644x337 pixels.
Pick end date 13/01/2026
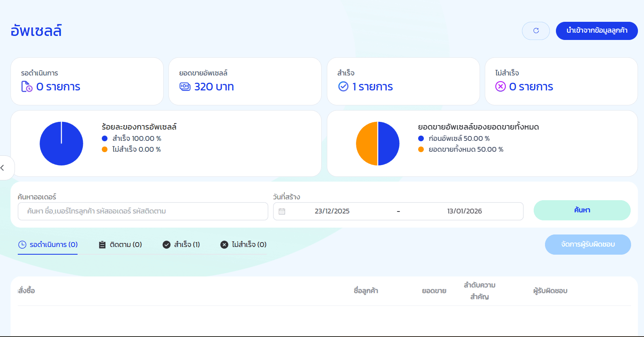coord(464,211)
